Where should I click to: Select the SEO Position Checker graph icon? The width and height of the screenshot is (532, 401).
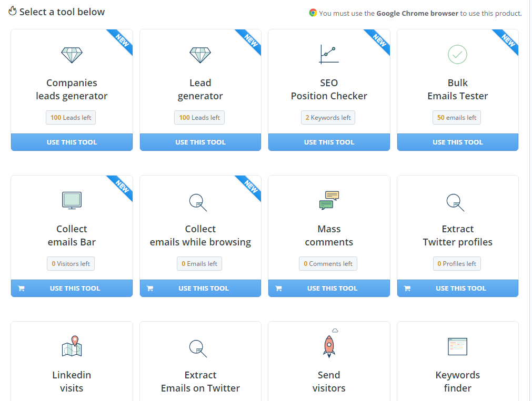328,54
